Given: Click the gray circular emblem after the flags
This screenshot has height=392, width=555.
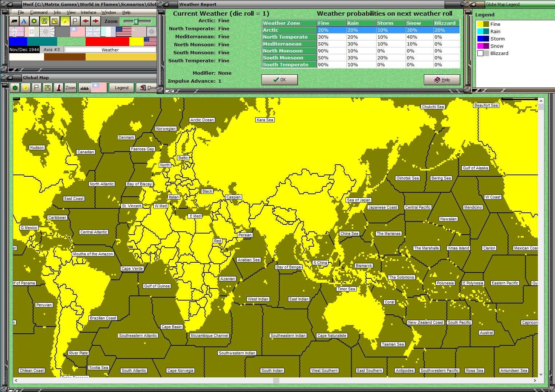Looking at the screenshot, I should click(151, 32).
